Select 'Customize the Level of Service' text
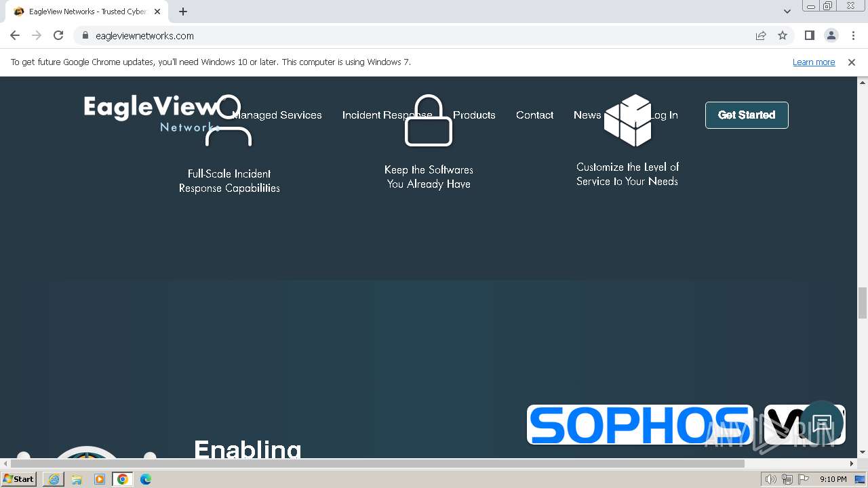Screen dimensions: 868x488 tap(627, 174)
